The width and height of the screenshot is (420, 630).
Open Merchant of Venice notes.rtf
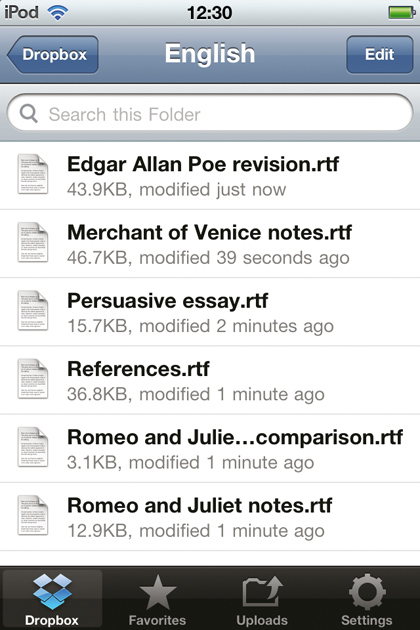(x=210, y=244)
